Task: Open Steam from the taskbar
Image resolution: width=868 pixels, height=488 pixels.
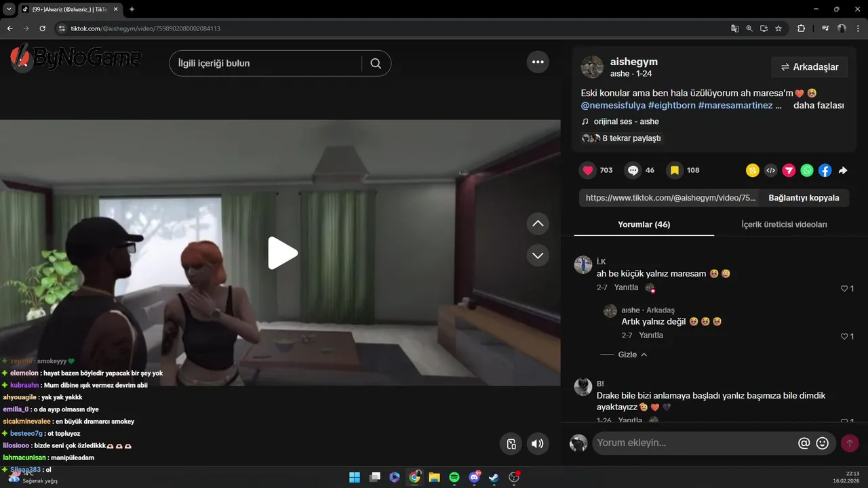Action: coord(494,477)
